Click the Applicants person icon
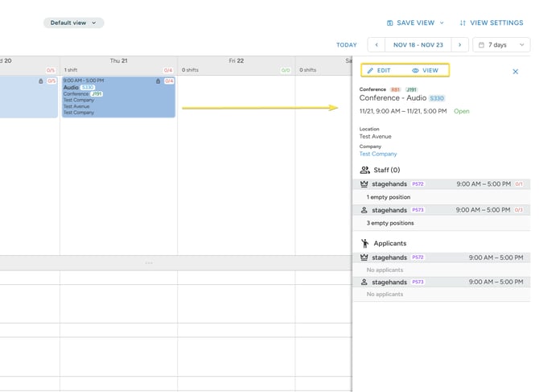 coord(364,243)
